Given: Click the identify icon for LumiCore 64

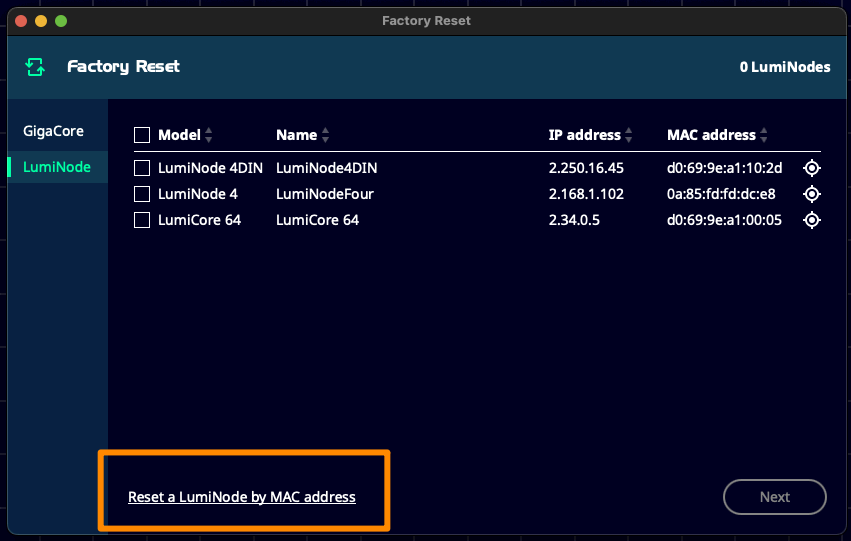Looking at the screenshot, I should pos(812,220).
